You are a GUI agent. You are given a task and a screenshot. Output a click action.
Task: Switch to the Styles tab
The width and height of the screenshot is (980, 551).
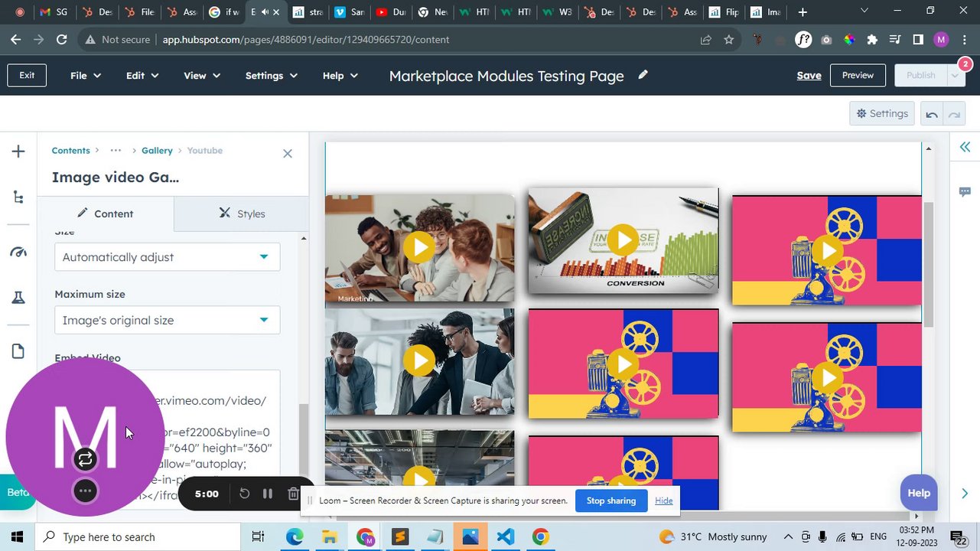pos(242,214)
